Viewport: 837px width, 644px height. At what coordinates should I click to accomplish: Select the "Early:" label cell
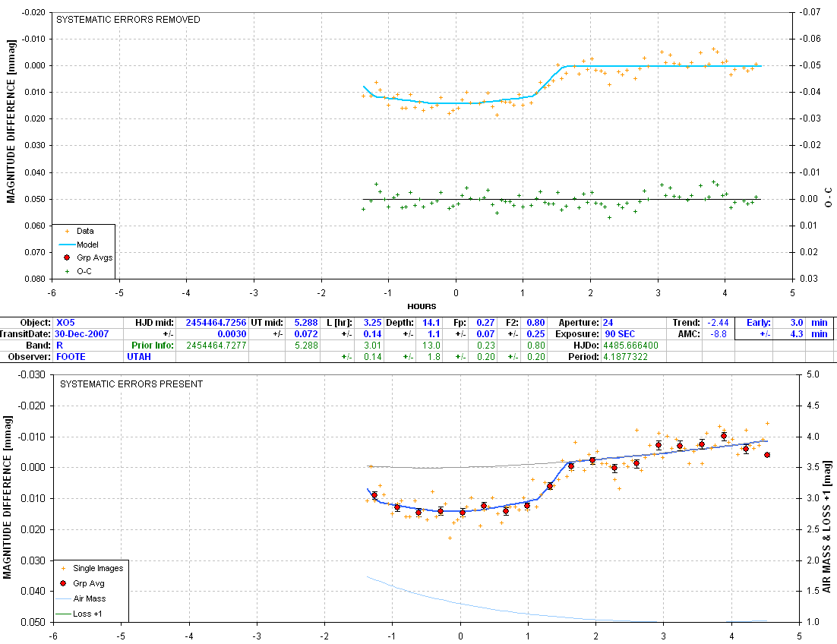click(759, 323)
